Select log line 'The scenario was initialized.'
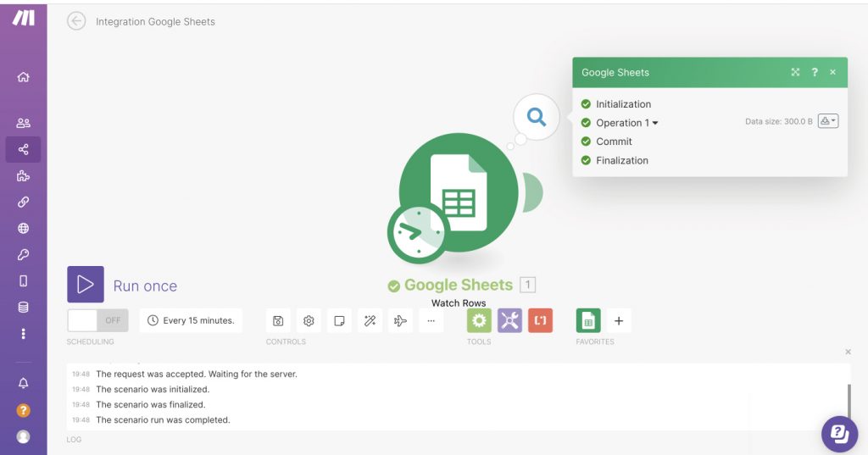The image size is (868, 455). coord(153,389)
